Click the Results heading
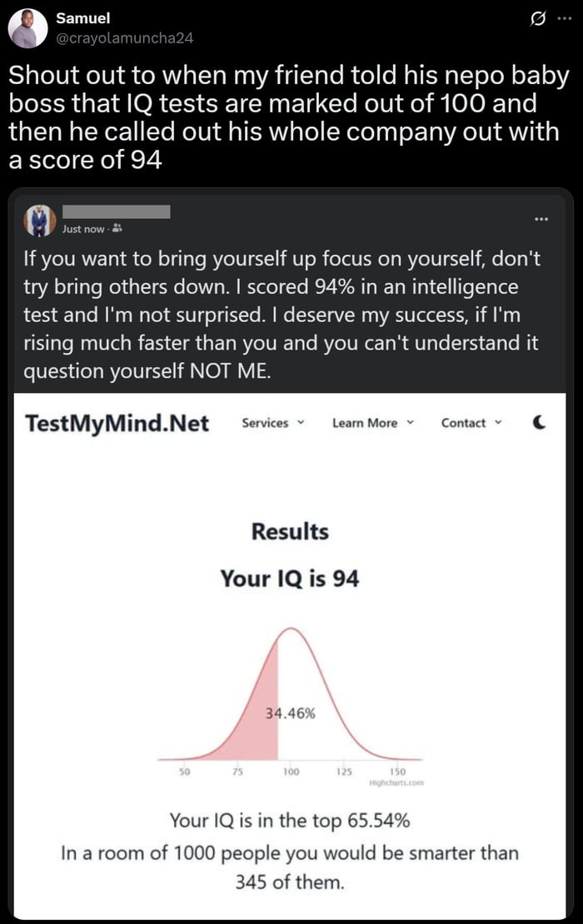This screenshot has height=924, width=583. (292, 532)
